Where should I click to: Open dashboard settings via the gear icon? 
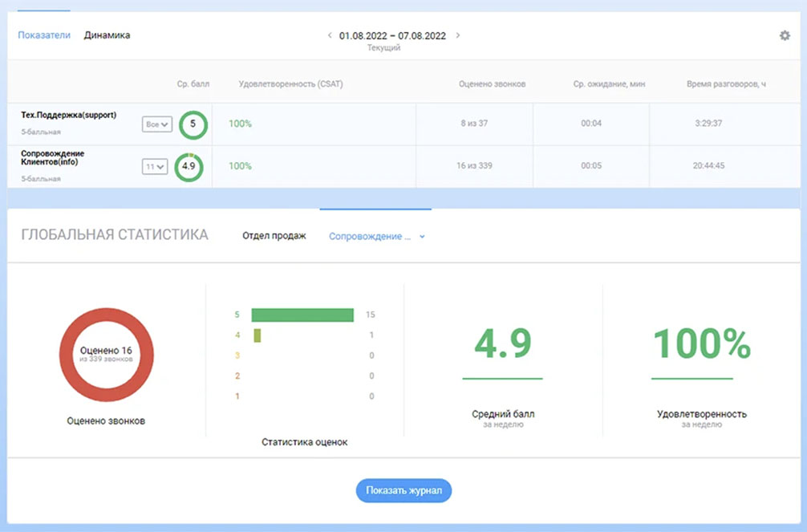coord(785,35)
